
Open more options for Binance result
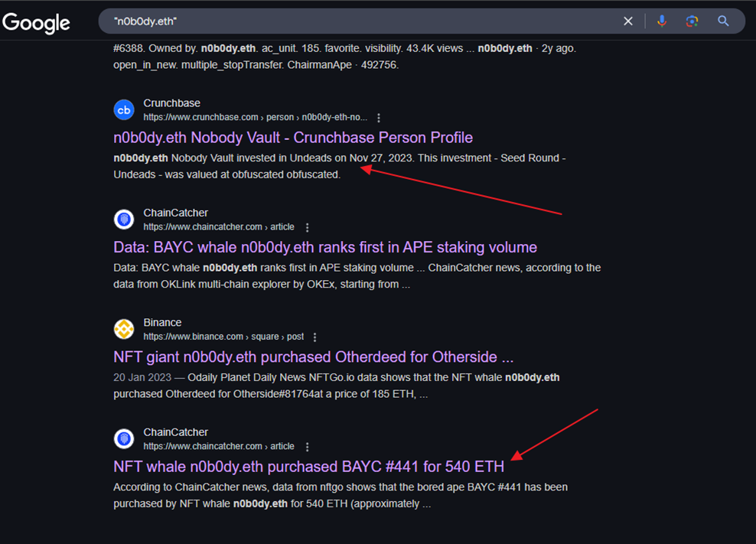click(314, 337)
